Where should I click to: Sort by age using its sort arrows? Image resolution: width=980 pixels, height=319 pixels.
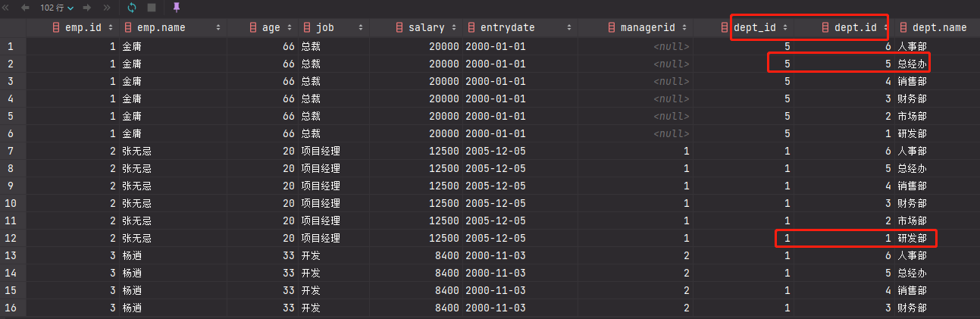point(288,28)
